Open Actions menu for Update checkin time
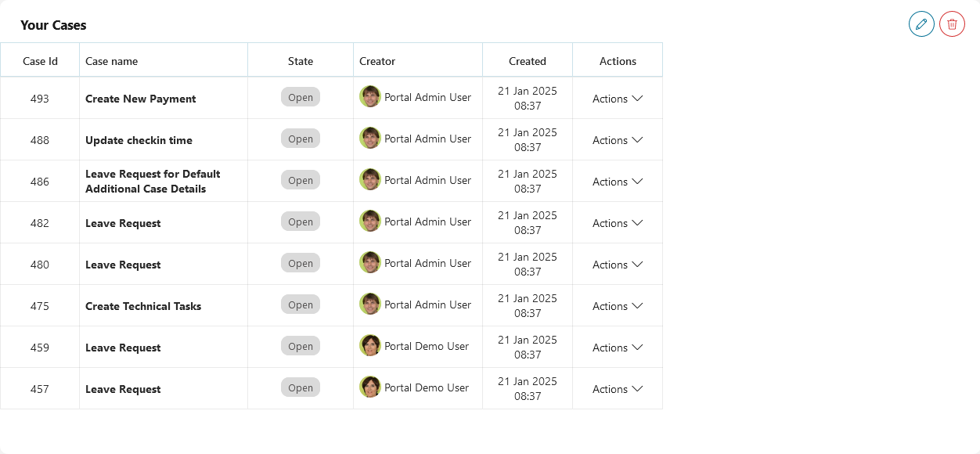Image resolution: width=980 pixels, height=454 pixels. tap(618, 140)
